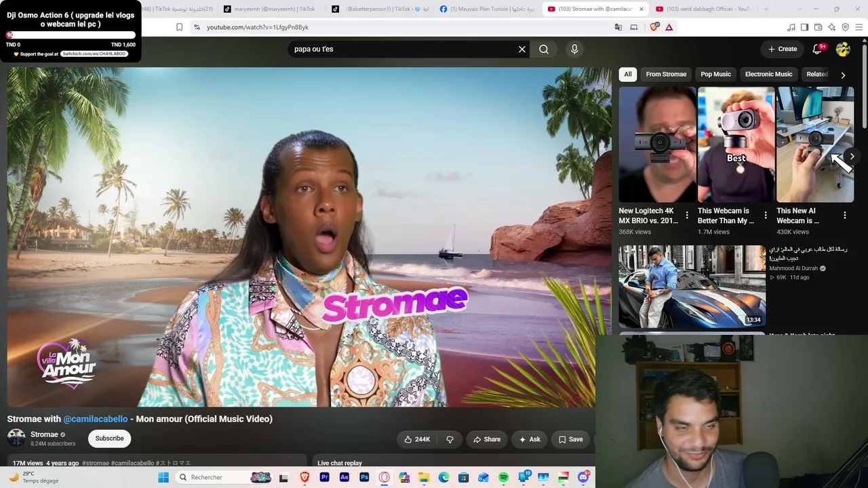Open the @camilacabello channel link
This screenshot has width=868, height=488.
coord(95,419)
